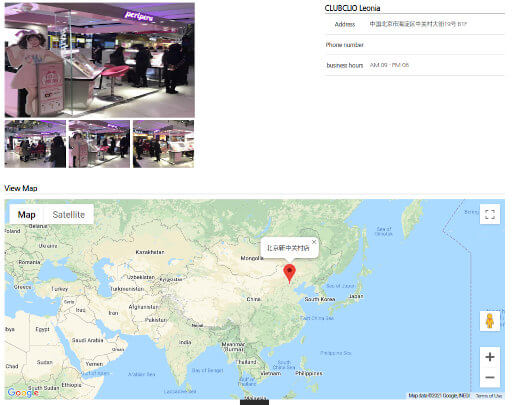
Task: Click the South Korea label on map
Action: (x=320, y=299)
